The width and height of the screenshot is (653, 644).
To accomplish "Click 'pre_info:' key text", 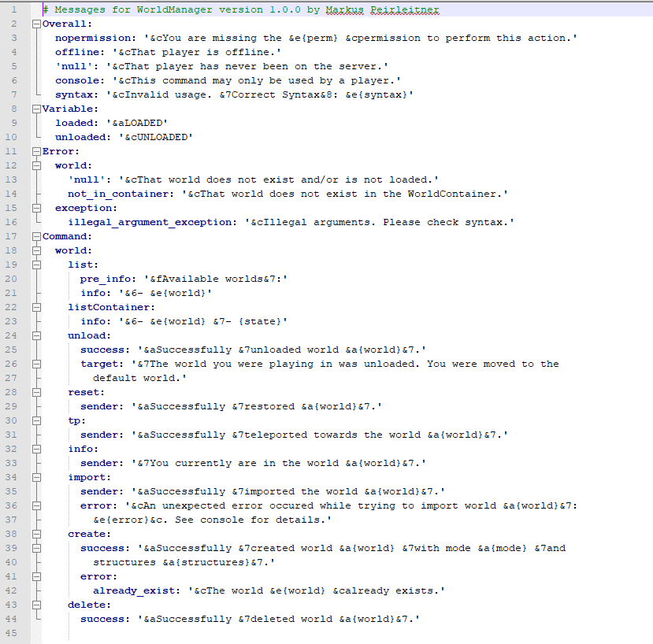I will point(108,279).
